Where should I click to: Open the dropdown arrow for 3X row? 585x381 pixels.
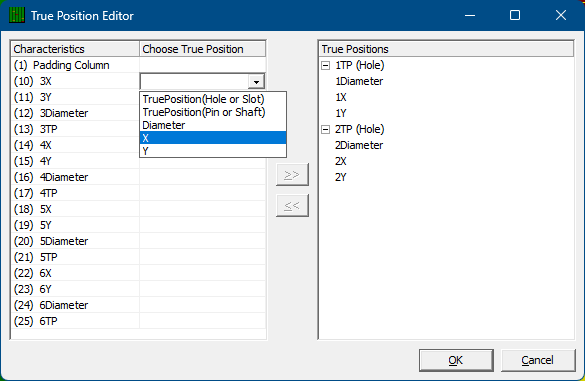pos(256,81)
